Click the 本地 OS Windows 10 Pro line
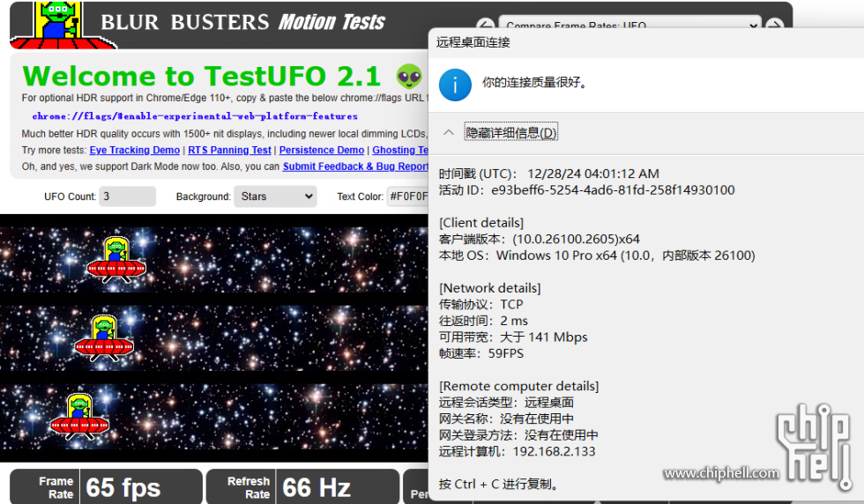Image resolution: width=864 pixels, height=504 pixels. 597,256
